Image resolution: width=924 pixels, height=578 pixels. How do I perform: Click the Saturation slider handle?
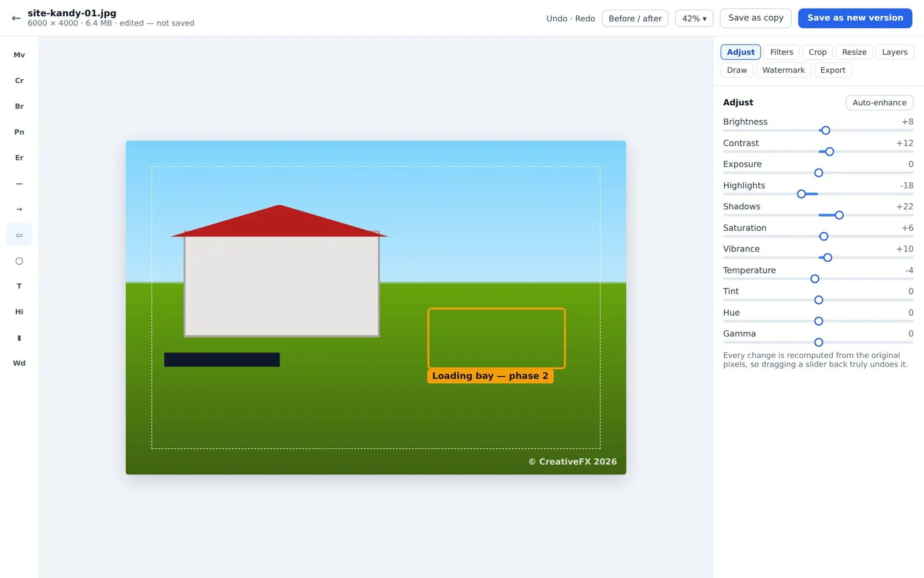(824, 236)
